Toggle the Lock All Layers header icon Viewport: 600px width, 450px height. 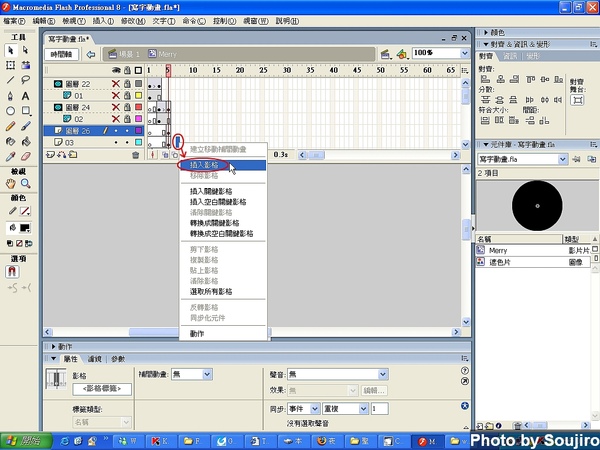(127, 70)
